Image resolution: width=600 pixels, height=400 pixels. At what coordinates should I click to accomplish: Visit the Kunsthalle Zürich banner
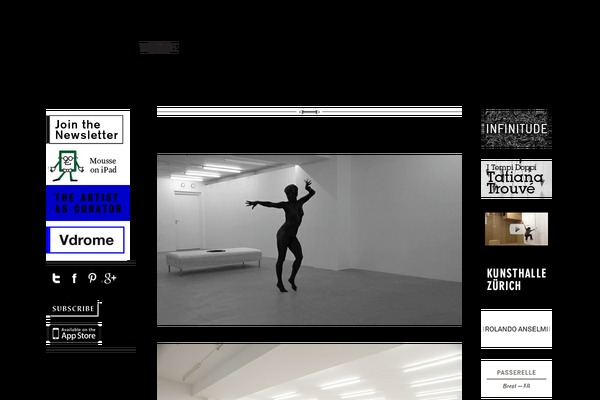pyautogui.click(x=516, y=279)
